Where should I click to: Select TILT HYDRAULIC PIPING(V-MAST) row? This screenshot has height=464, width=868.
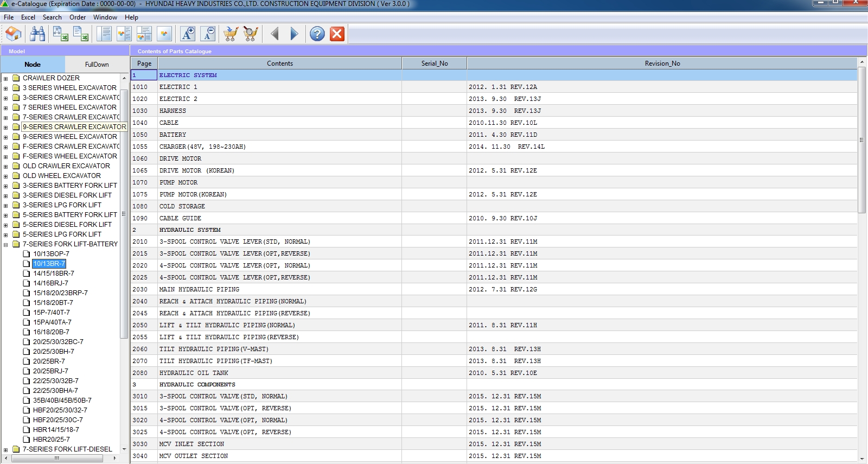494,349
